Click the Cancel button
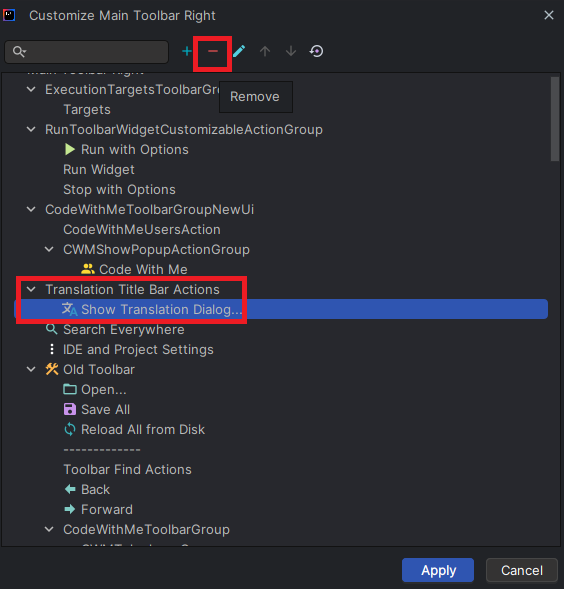Screen dimensions: 564x589 (522, 570)
